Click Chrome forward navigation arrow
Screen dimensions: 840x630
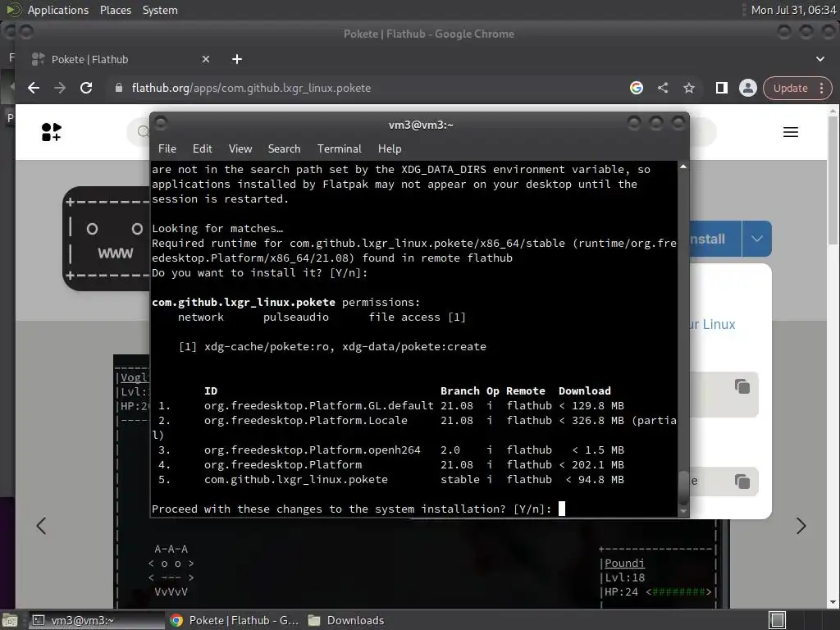[x=60, y=88]
